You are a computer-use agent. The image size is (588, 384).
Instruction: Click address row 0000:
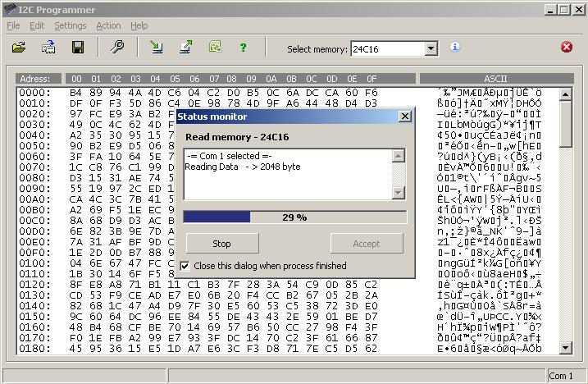(x=34, y=93)
